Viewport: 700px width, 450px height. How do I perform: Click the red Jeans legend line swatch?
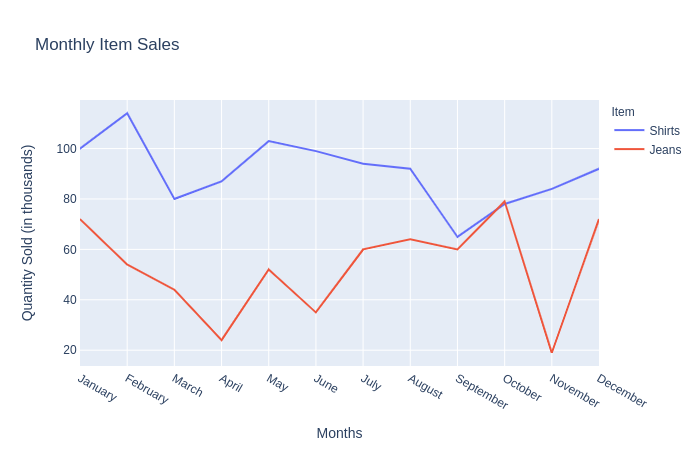point(629,150)
